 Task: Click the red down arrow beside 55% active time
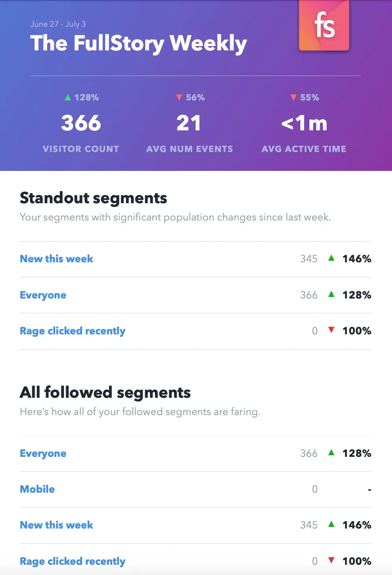[x=294, y=97]
